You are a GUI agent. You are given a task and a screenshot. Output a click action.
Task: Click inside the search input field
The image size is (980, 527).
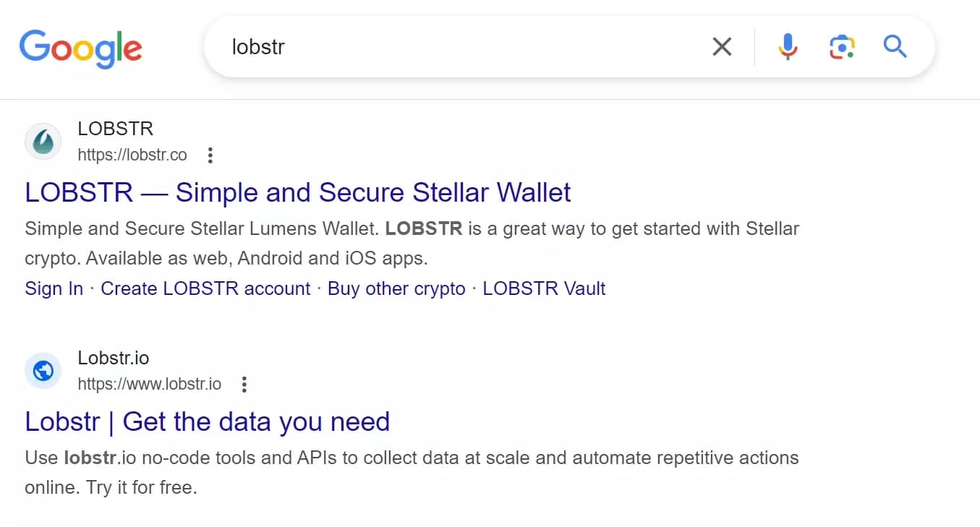pyautogui.click(x=434, y=46)
